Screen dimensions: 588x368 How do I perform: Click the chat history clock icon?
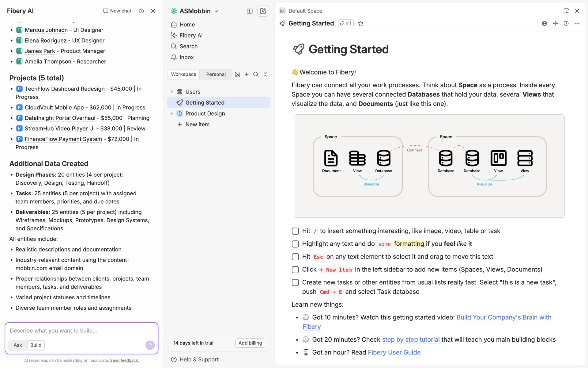[141, 11]
